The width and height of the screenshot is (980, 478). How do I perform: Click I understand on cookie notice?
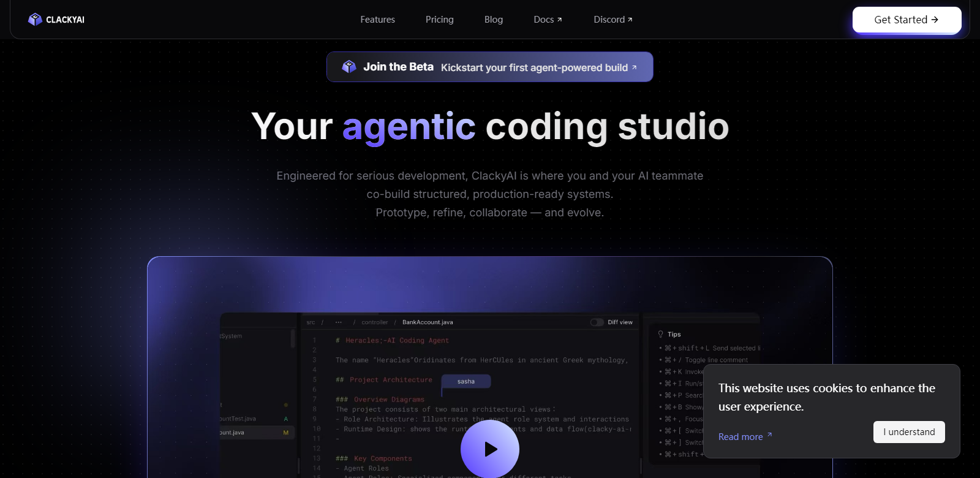(x=909, y=431)
